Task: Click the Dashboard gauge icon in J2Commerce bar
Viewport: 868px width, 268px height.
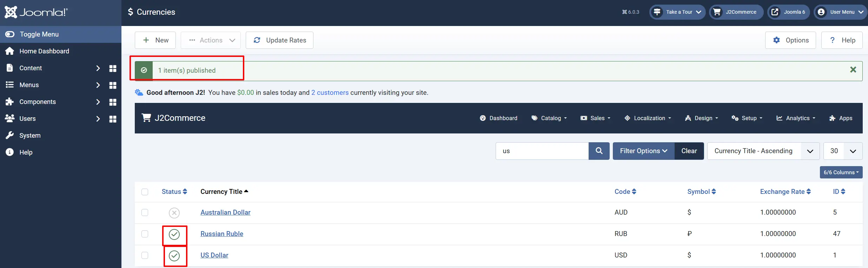Action: (483, 118)
